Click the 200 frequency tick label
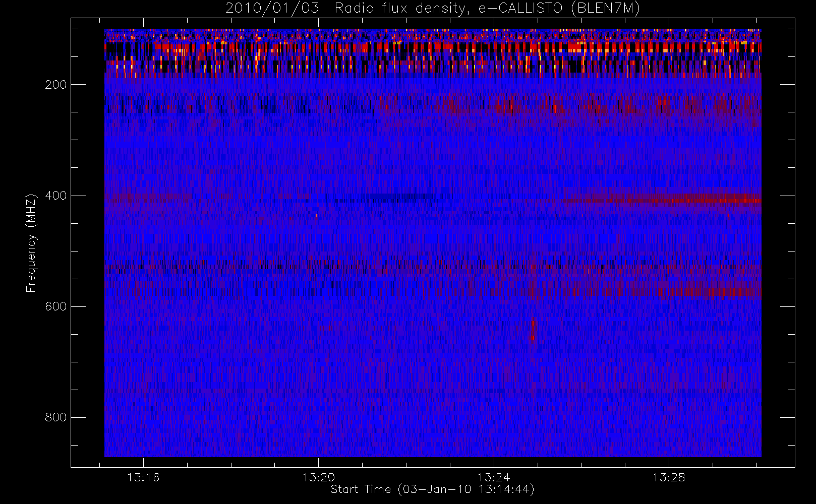 tap(55, 85)
